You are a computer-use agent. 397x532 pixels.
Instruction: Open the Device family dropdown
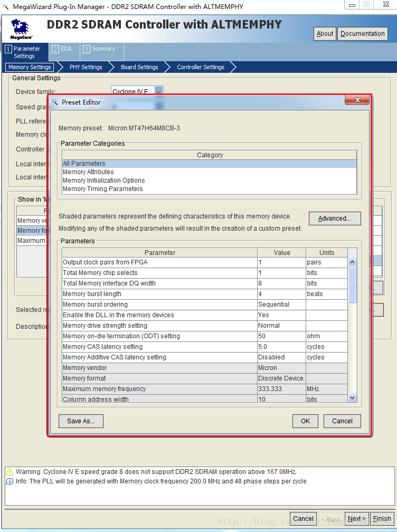[x=158, y=91]
